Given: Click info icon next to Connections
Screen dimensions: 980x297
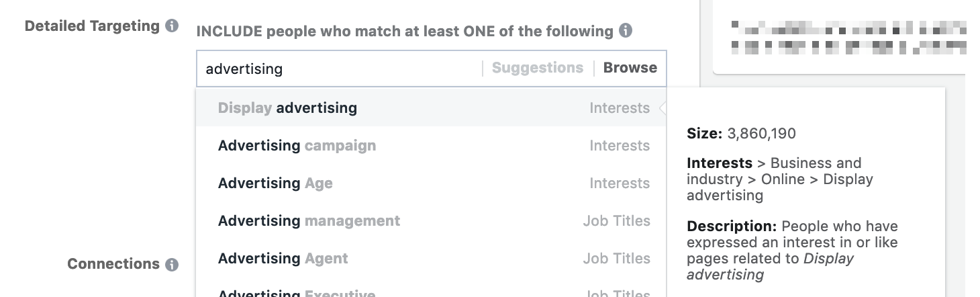Looking at the screenshot, I should pyautogui.click(x=172, y=264).
